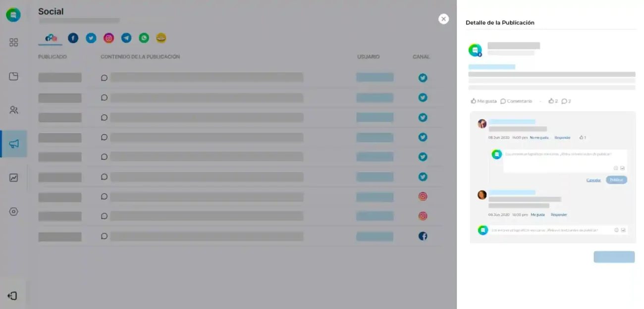This screenshot has width=644, height=309.
Task: Select the WhatsApp channel filter icon
Action: [144, 38]
